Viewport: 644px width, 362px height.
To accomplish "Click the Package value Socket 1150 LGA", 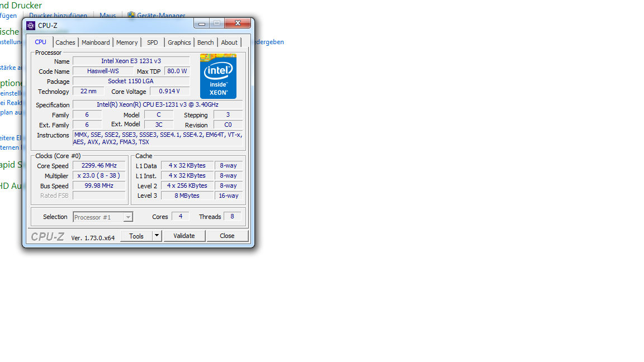I will 131,81.
